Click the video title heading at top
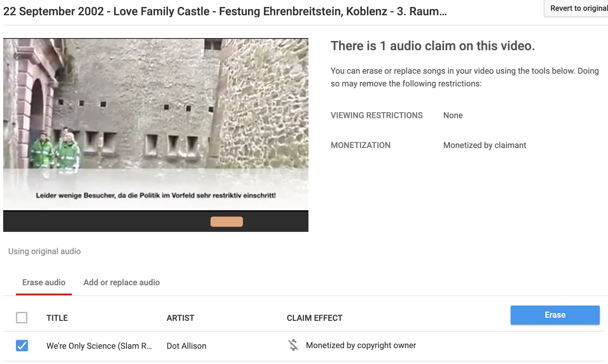Image resolution: width=608 pixels, height=364 pixels. click(225, 11)
